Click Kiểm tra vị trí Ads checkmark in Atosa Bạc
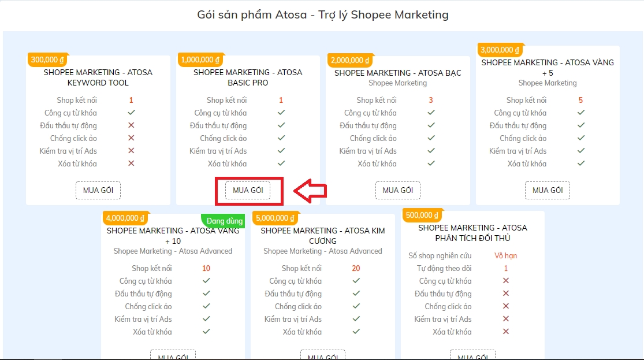The width and height of the screenshot is (644, 360). click(431, 151)
